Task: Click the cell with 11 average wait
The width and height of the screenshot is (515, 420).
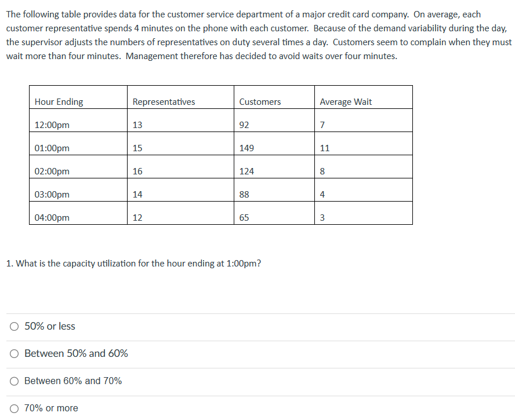Action: point(324,148)
